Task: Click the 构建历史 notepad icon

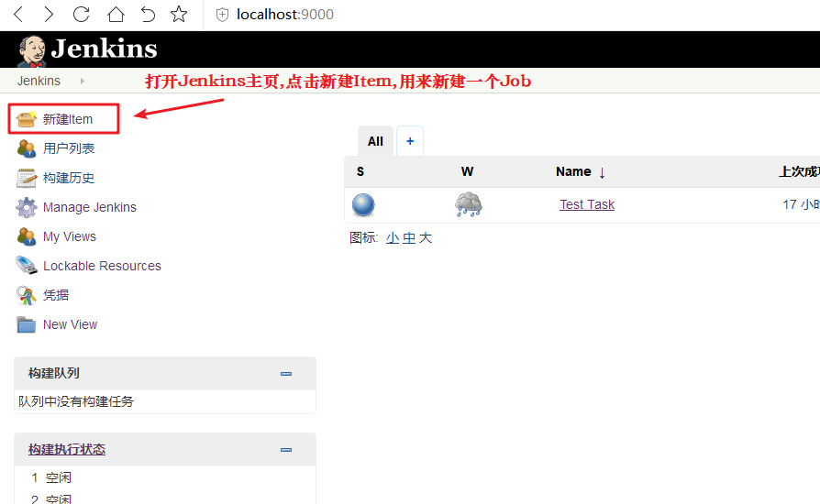Action: click(27, 178)
